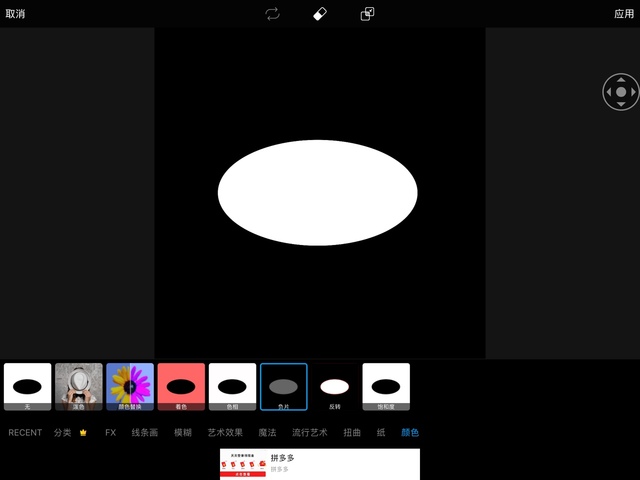This screenshot has width=640, height=480.
Task: Open the 拼多多 advertisement banner
Action: click(320, 464)
